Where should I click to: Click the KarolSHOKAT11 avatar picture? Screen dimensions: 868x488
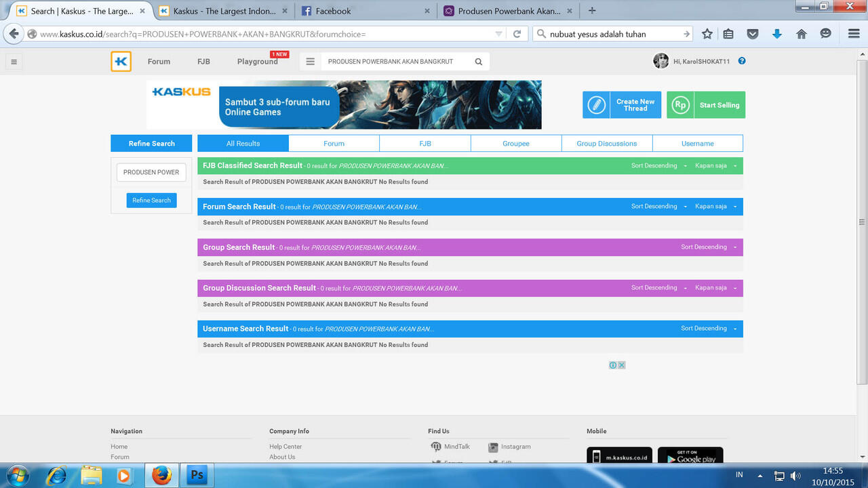(661, 61)
